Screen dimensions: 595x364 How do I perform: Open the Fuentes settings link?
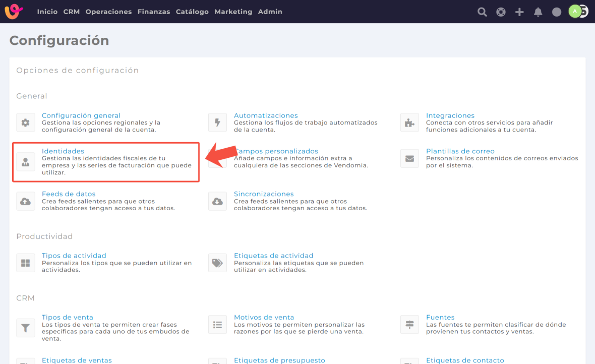440,317
